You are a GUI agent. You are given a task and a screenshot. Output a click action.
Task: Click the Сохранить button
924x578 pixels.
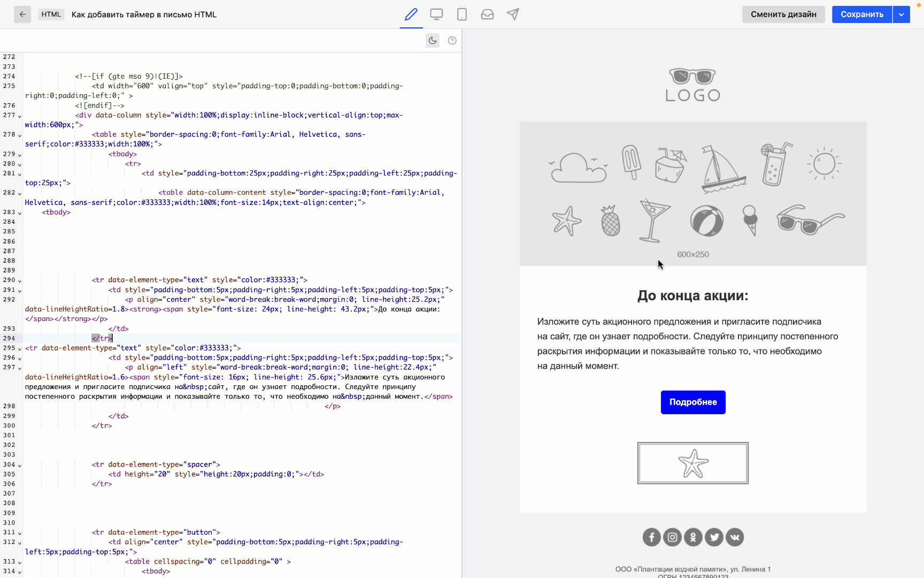click(x=862, y=14)
